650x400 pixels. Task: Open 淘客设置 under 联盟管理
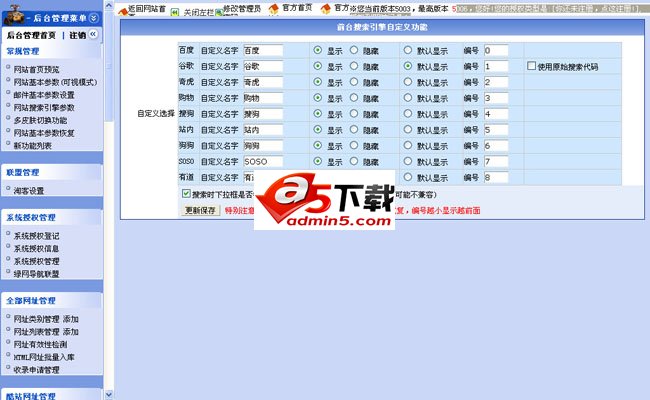coord(29,191)
